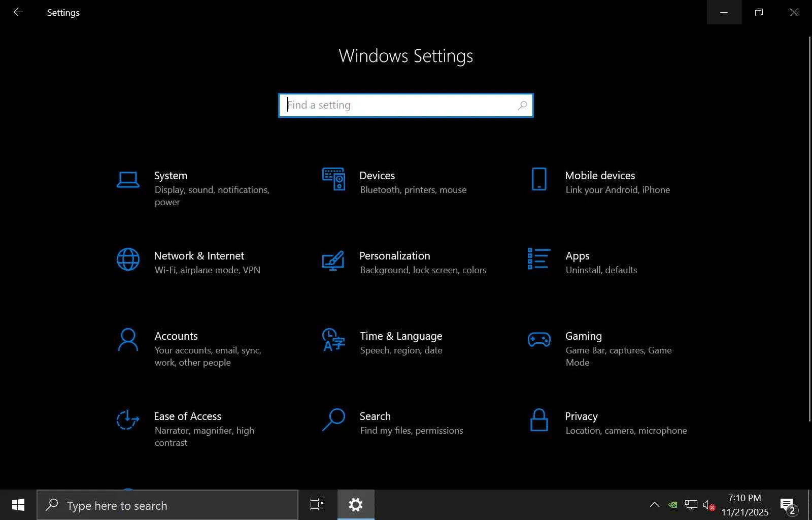Image resolution: width=812 pixels, height=520 pixels.
Task: Open the Ease of Access icon
Action: [128, 420]
